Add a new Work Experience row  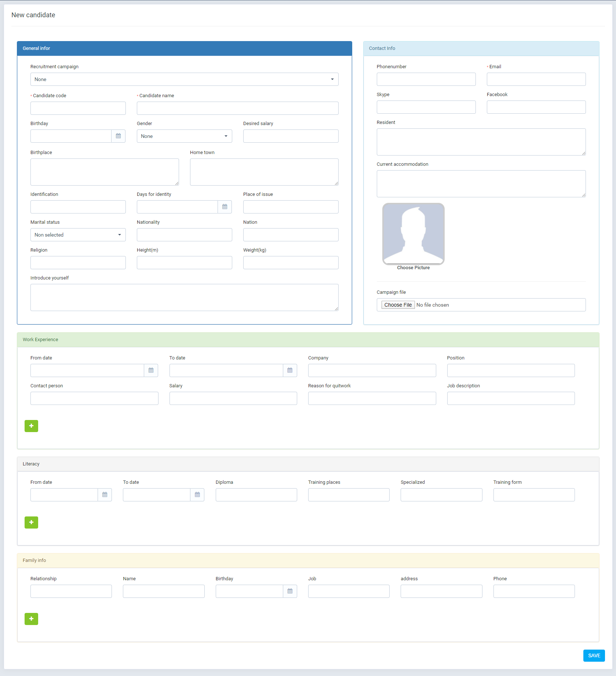(x=31, y=426)
